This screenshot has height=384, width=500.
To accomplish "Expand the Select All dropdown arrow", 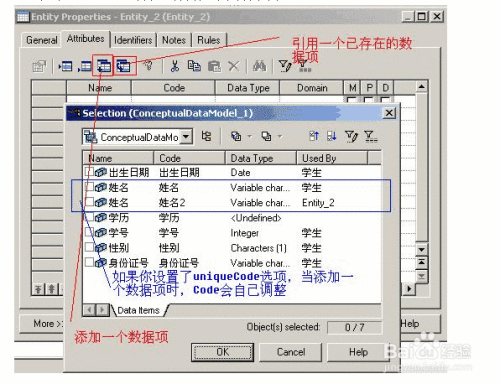I will [x=249, y=136].
